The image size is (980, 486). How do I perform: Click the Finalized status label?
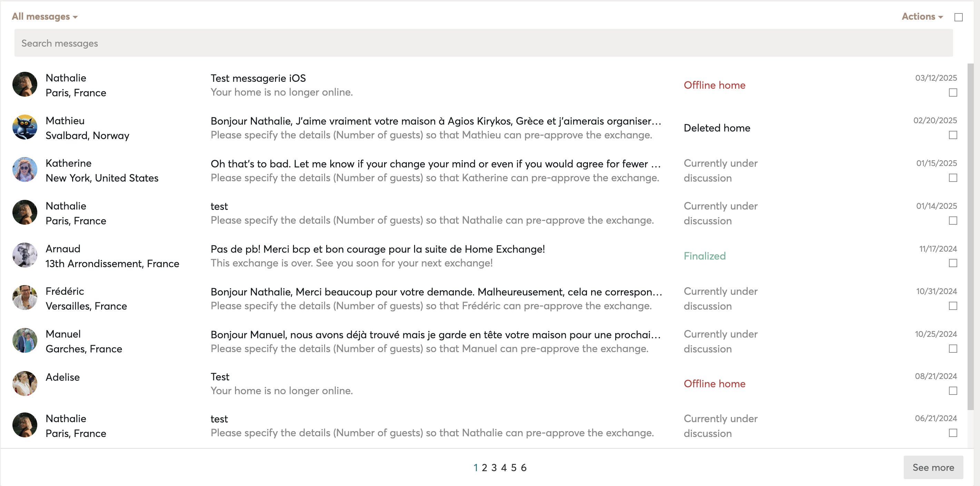click(704, 256)
